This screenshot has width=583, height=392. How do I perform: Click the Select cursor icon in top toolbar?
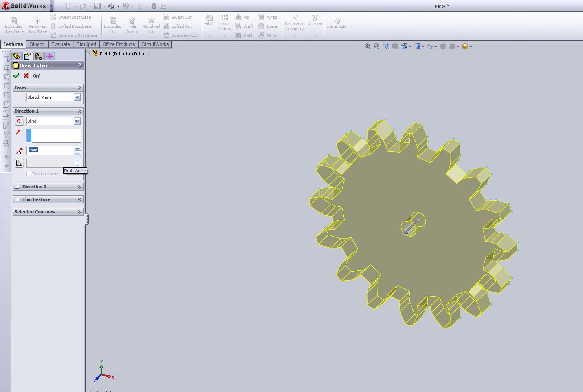point(139,6)
